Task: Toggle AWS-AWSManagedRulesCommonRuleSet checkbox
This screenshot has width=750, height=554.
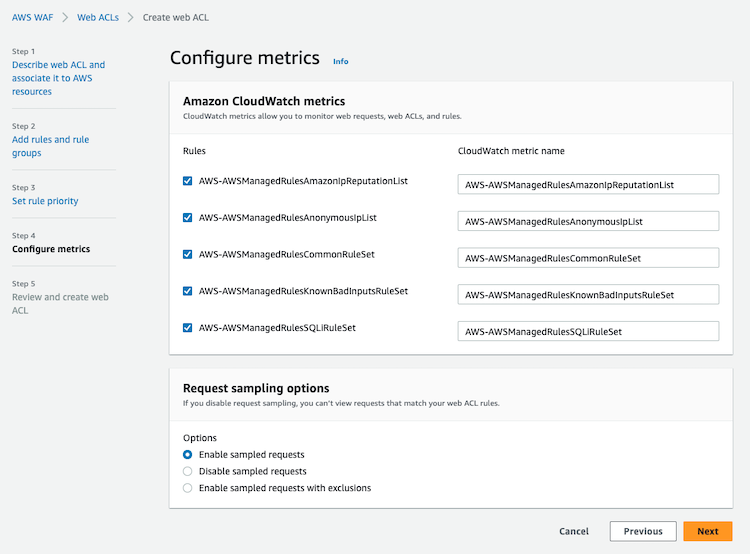Action: (188, 255)
